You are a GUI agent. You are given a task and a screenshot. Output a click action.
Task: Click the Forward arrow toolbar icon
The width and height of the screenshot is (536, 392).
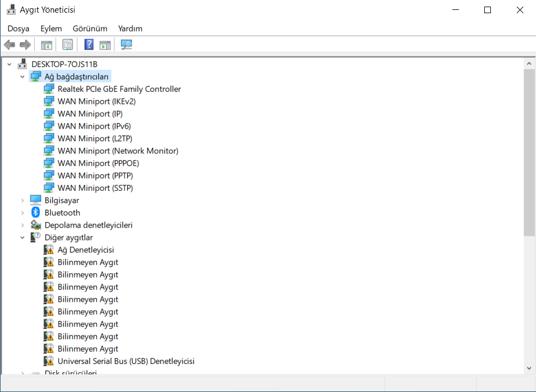(x=25, y=45)
